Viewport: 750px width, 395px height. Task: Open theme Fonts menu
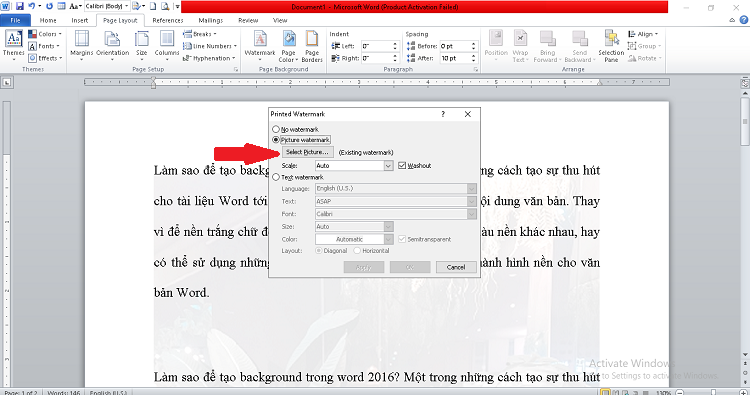coord(44,46)
